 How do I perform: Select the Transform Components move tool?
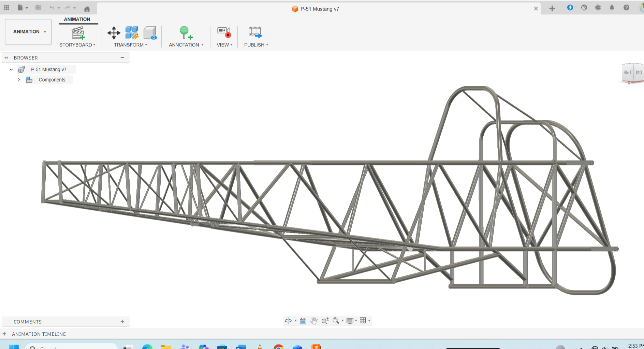(114, 33)
